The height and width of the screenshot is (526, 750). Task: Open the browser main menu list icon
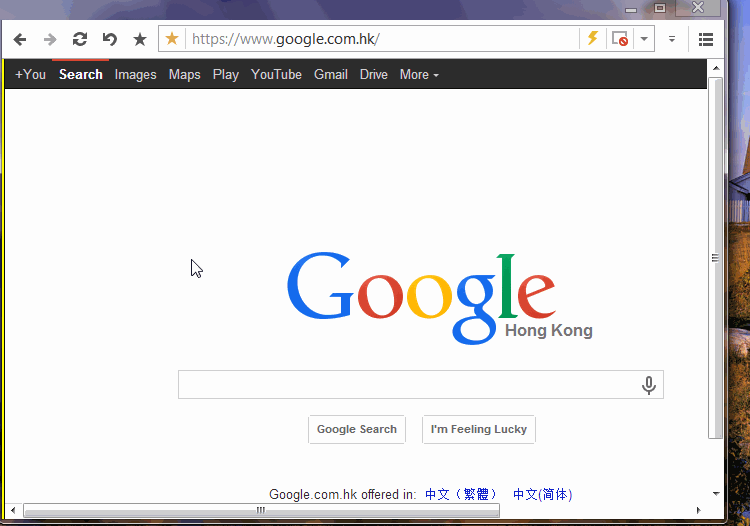706,39
